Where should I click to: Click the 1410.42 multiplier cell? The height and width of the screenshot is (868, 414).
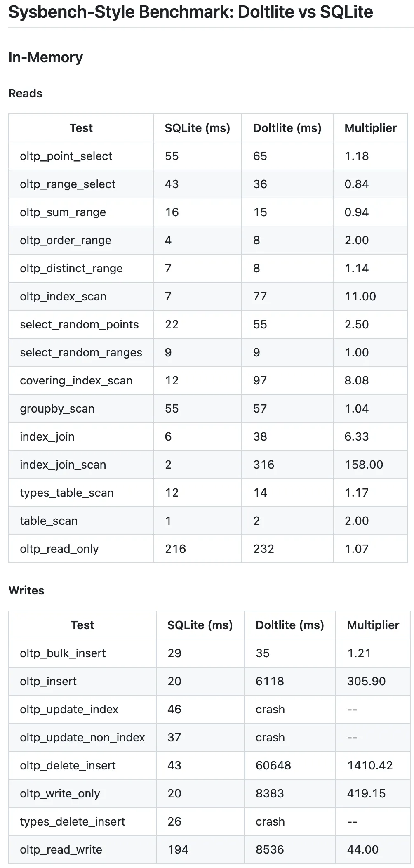pyautogui.click(x=370, y=765)
